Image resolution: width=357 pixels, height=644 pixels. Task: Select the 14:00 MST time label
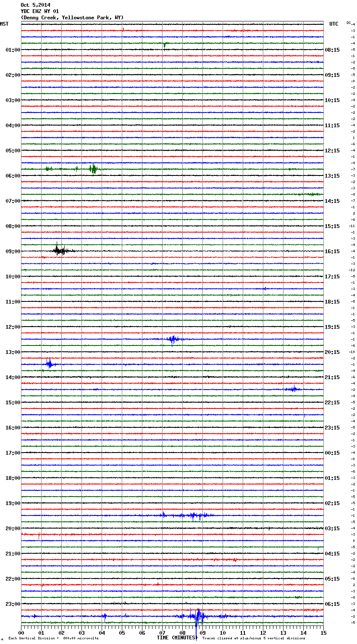coord(13,377)
